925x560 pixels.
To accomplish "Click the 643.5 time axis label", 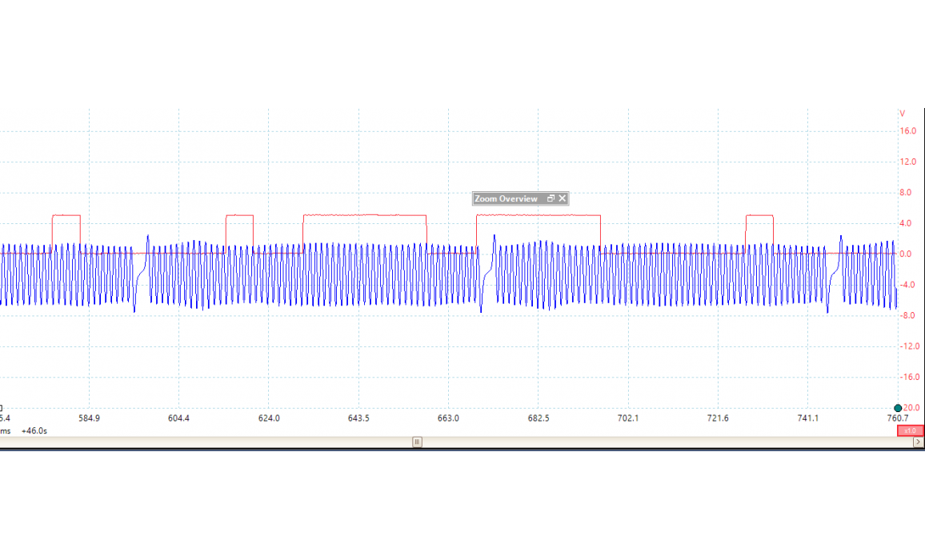I will 358,418.
